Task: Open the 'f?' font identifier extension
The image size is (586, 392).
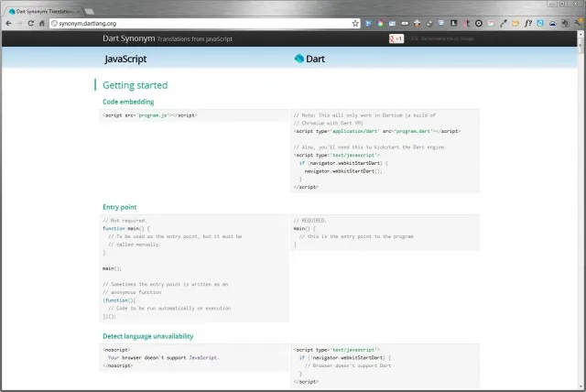Action: pos(527,23)
